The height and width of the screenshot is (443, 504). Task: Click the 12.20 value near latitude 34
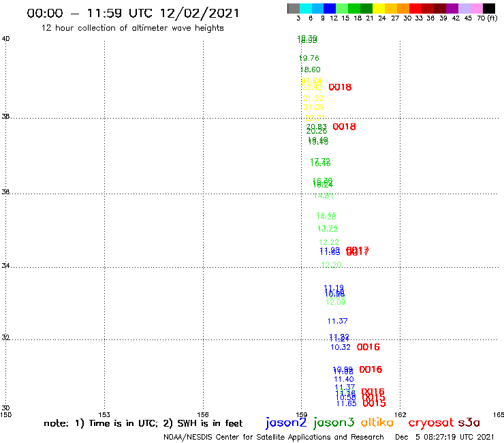pyautogui.click(x=332, y=264)
